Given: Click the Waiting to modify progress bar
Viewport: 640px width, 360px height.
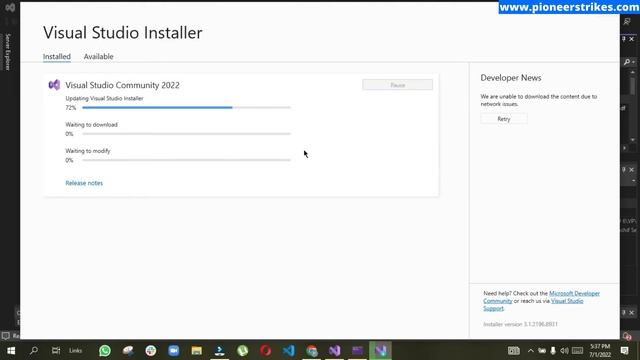Looking at the screenshot, I should 187,160.
